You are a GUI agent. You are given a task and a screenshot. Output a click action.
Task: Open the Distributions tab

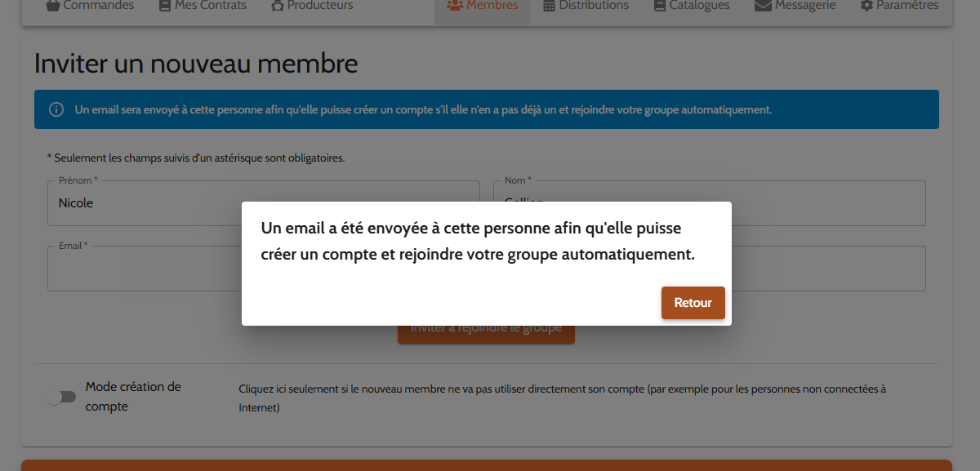[594, 6]
